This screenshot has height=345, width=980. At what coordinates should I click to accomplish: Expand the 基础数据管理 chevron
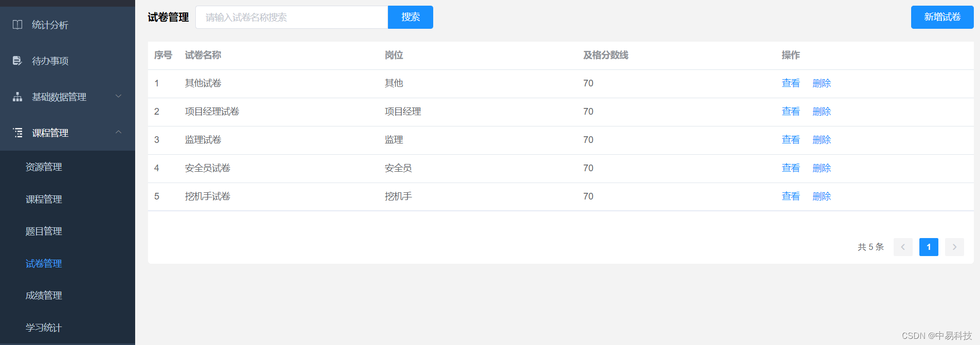pyautogui.click(x=119, y=96)
